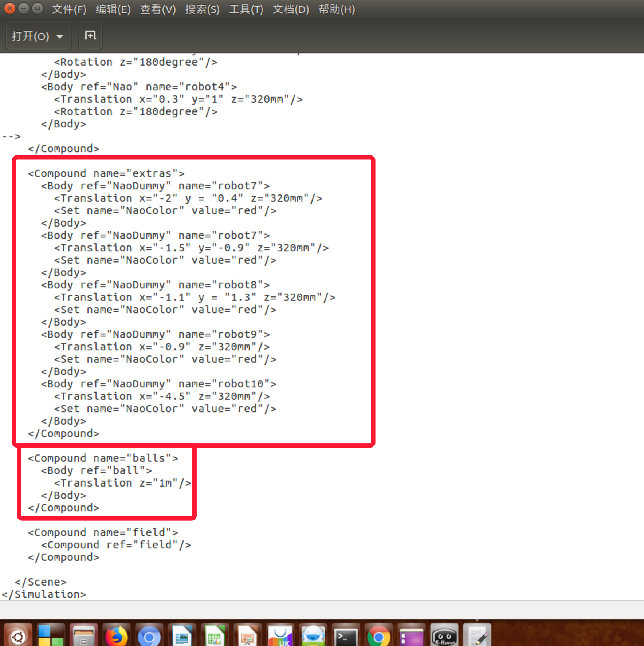The width and height of the screenshot is (644, 646).
Task: Open the 搜索(S) menu
Action: pos(203,9)
